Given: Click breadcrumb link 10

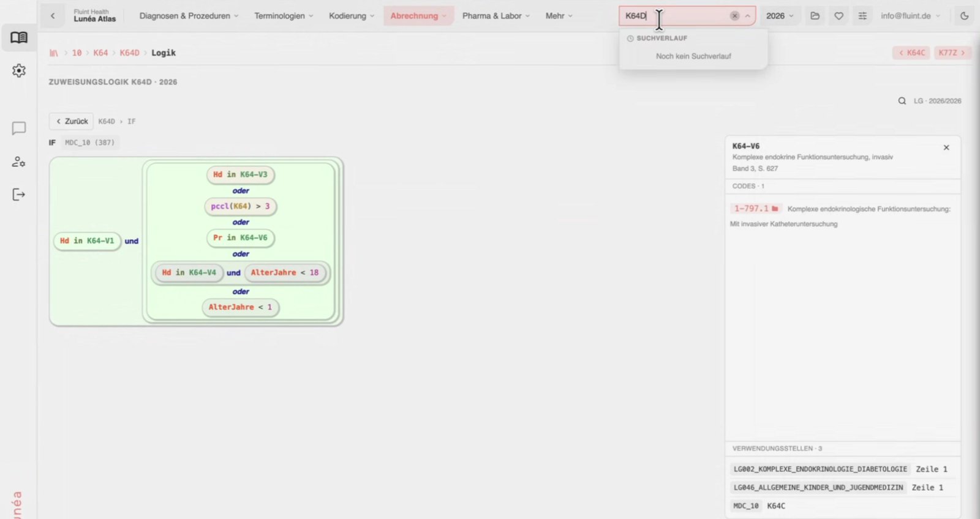Looking at the screenshot, I should point(77,53).
